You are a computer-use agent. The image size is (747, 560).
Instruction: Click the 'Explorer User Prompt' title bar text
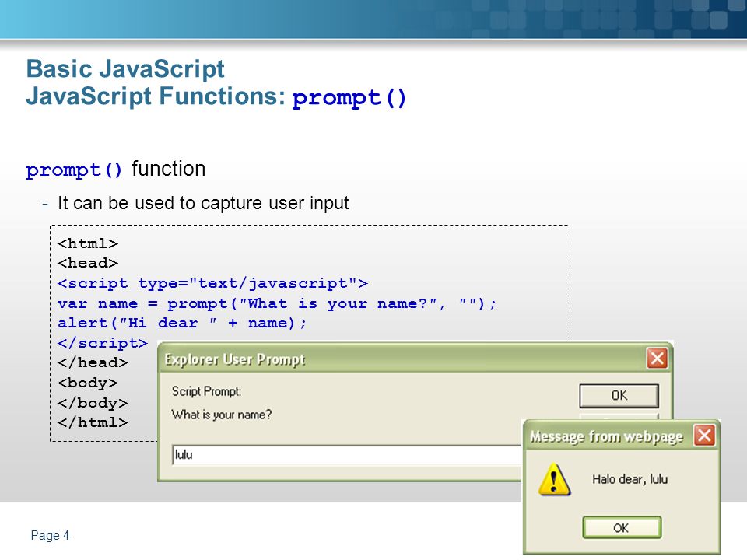(235, 359)
